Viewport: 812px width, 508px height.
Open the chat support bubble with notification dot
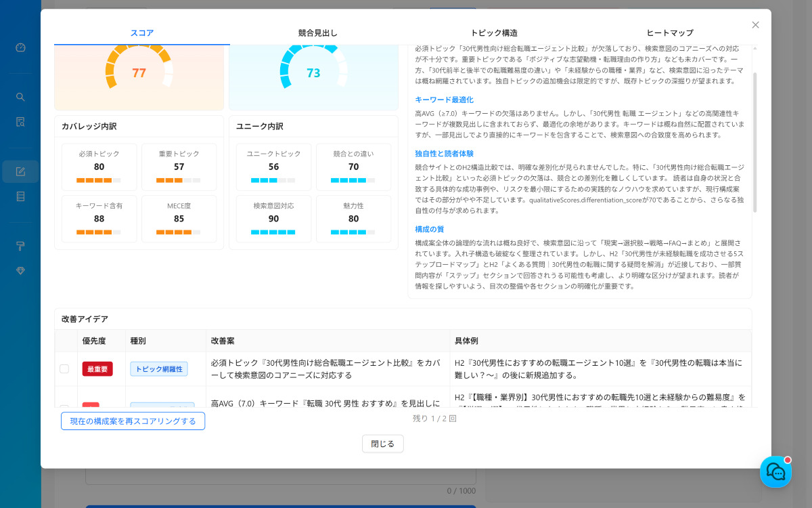(775, 472)
